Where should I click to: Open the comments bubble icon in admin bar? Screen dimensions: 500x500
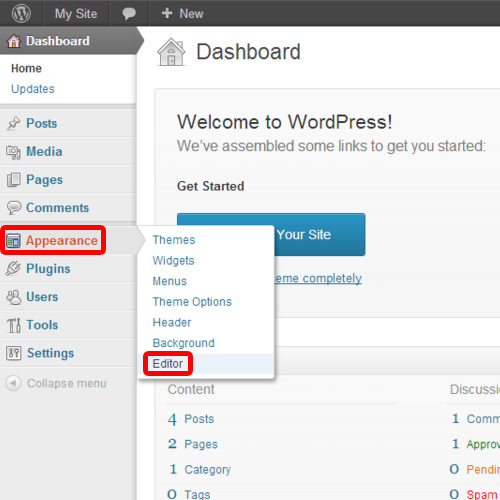pyautogui.click(x=129, y=14)
